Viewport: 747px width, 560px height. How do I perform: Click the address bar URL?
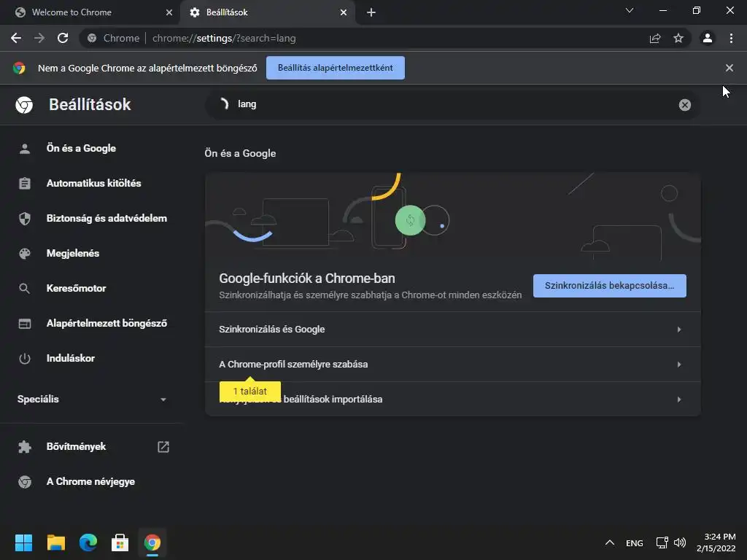click(224, 38)
